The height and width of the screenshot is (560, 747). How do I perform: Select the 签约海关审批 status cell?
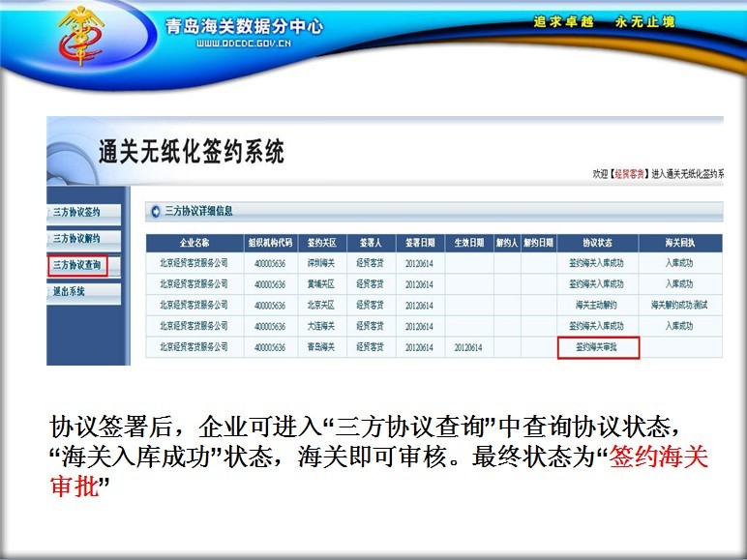point(599,347)
